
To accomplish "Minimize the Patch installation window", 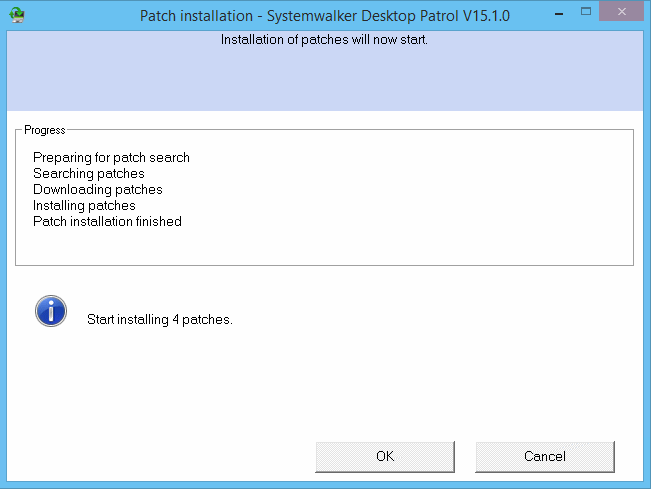I will [559, 14].
